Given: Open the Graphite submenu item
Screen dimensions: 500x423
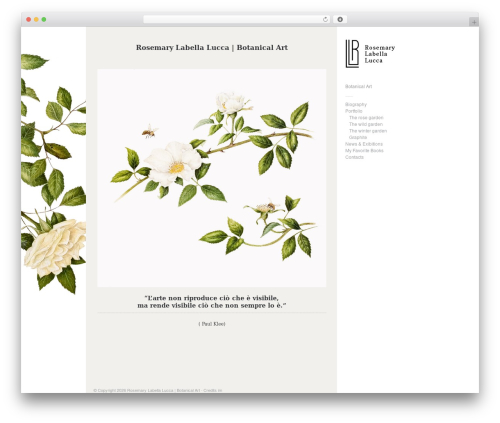Looking at the screenshot, I should coord(358,137).
